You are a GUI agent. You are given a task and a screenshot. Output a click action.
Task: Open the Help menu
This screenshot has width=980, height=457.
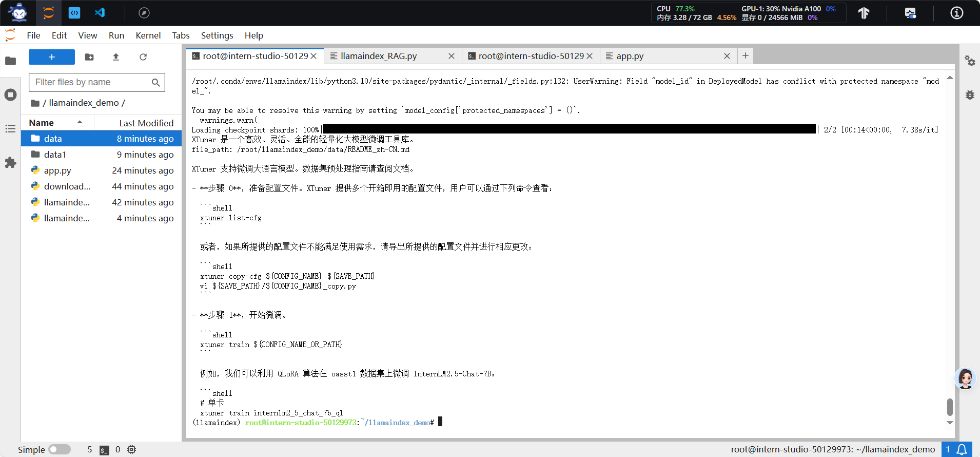(254, 35)
